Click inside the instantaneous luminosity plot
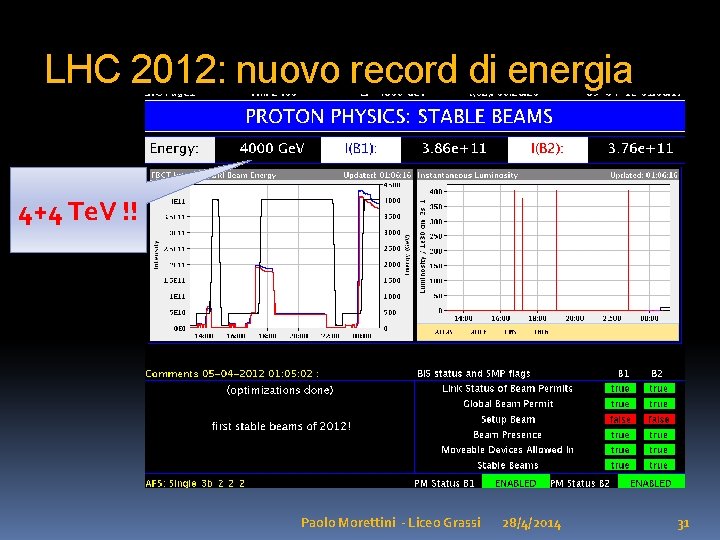 pyautogui.click(x=558, y=248)
